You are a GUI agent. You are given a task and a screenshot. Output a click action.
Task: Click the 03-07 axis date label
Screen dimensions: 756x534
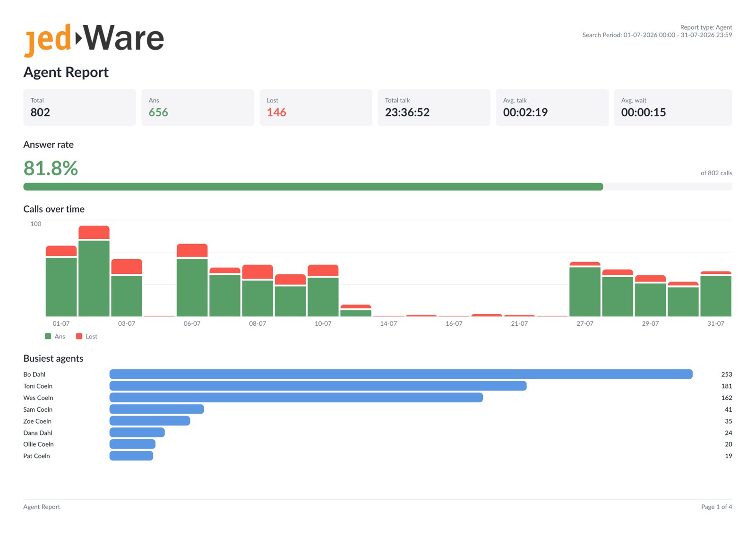[x=127, y=323]
